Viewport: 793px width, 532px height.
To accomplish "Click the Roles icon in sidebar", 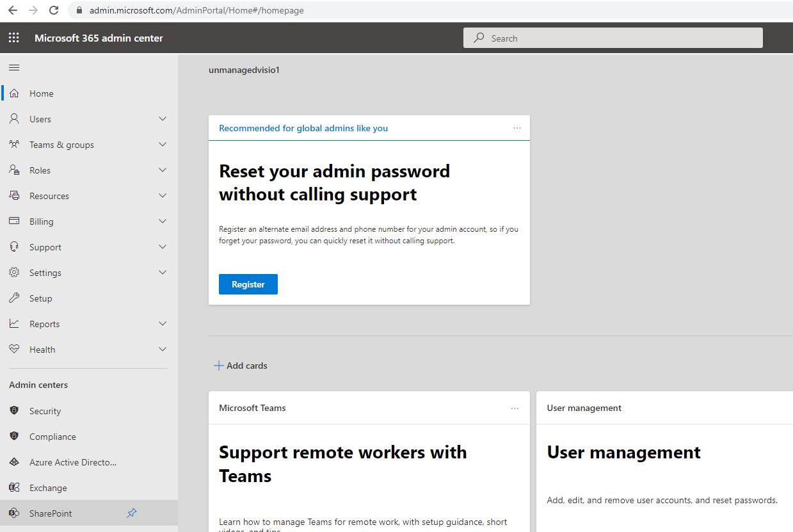I will click(x=14, y=170).
